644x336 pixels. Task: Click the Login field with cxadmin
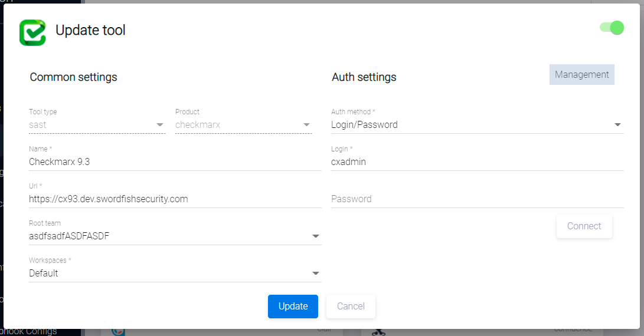point(477,162)
